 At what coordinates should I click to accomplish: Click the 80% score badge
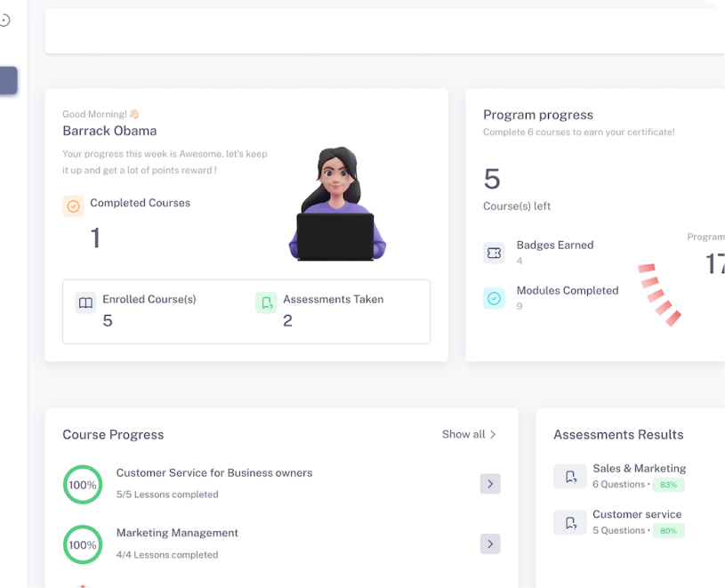668,531
